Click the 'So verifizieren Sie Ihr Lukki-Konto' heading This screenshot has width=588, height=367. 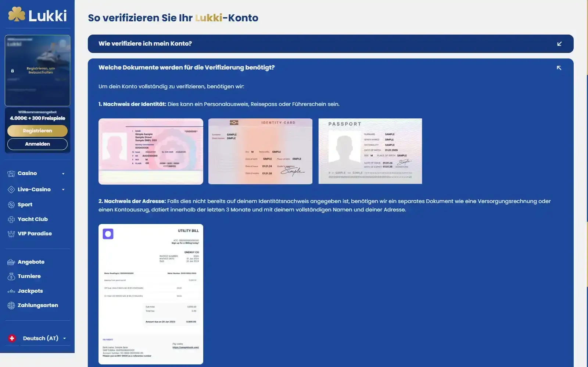(x=173, y=18)
